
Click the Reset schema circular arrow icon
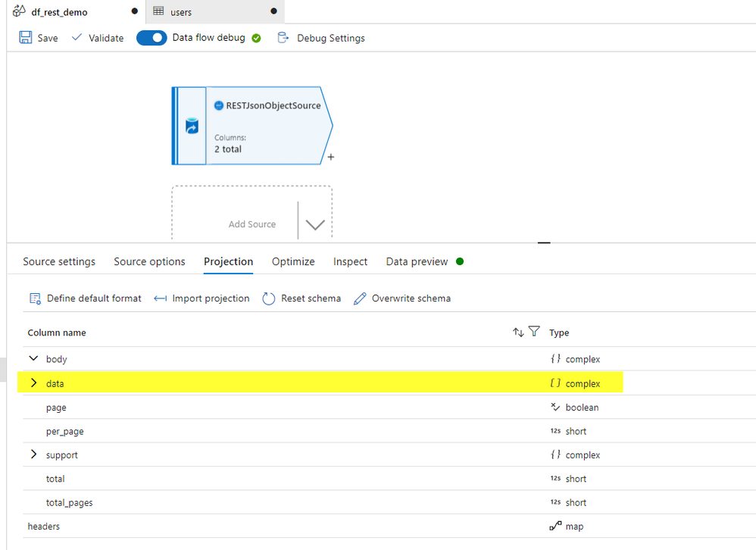point(269,298)
